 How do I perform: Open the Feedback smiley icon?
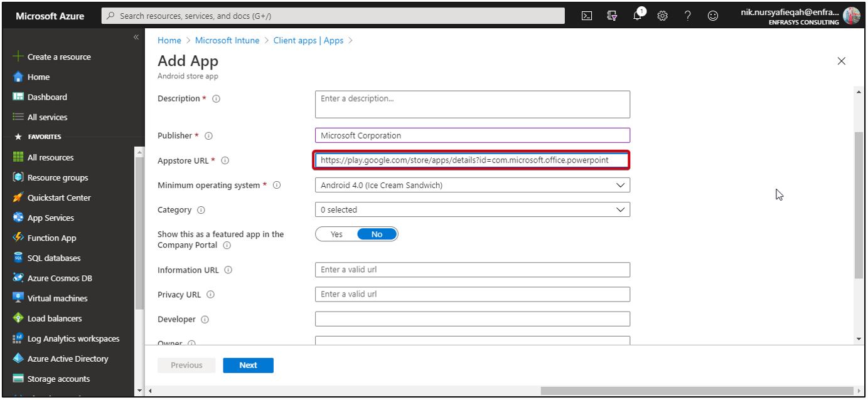[712, 15]
